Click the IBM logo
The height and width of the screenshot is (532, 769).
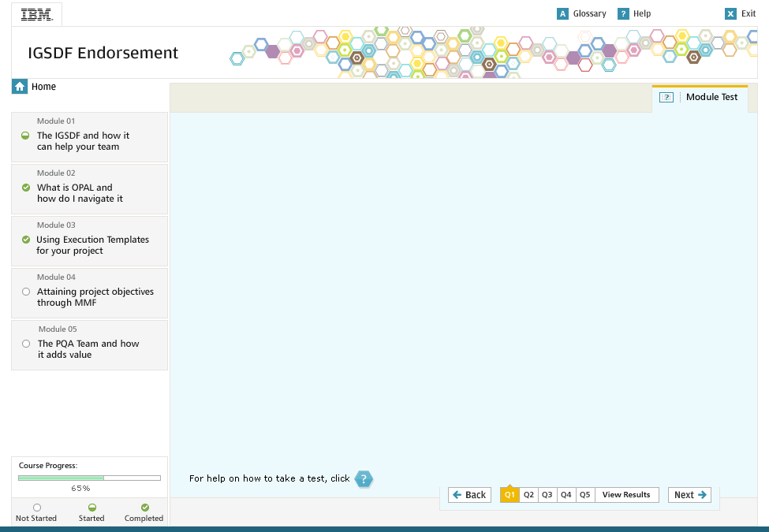[37, 15]
